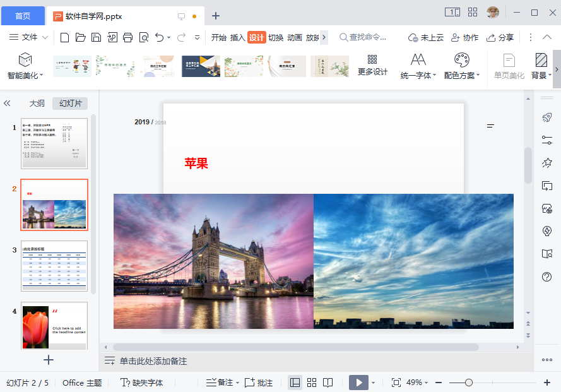The height and width of the screenshot is (392, 561).
Task: Open the 背景 background dropdown
Action: tap(541, 66)
